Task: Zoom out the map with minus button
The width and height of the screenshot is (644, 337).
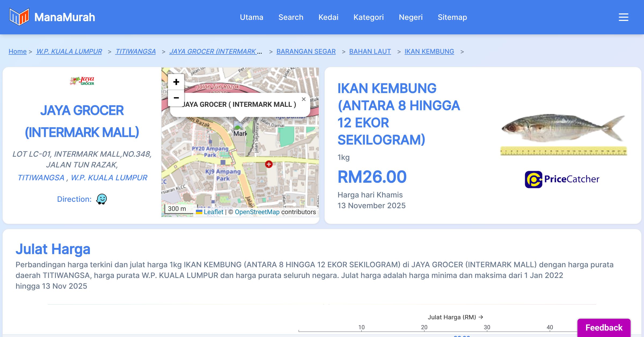Action: click(x=176, y=98)
